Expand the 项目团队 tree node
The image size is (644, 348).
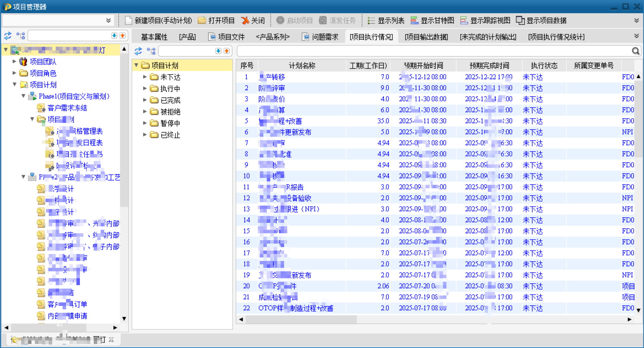(14, 61)
